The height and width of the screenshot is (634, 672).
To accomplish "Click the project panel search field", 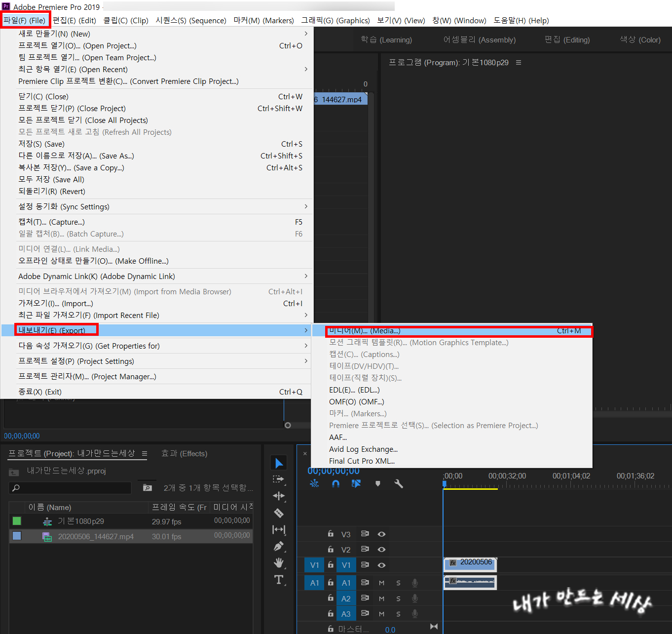I will 70,488.
